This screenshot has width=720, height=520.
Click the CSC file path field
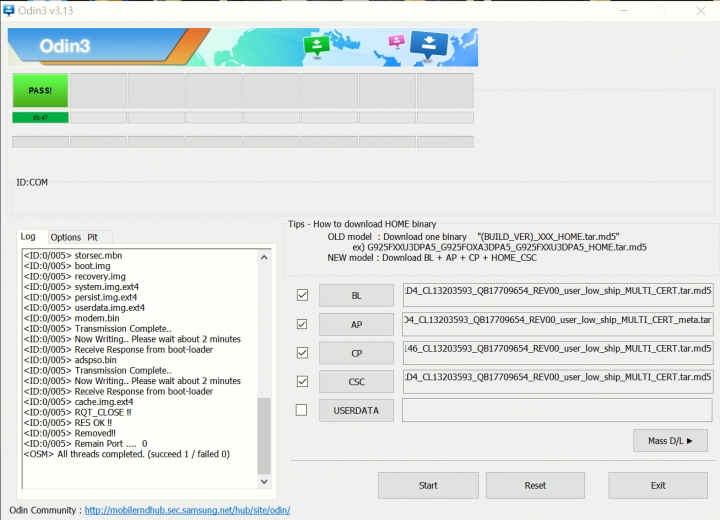(558, 381)
